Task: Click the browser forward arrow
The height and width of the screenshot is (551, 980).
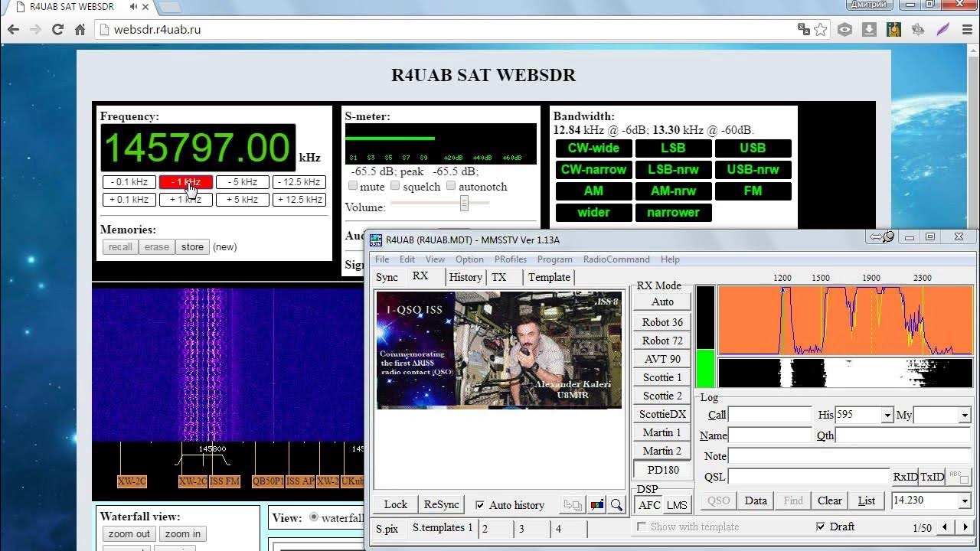Action: [x=35, y=30]
